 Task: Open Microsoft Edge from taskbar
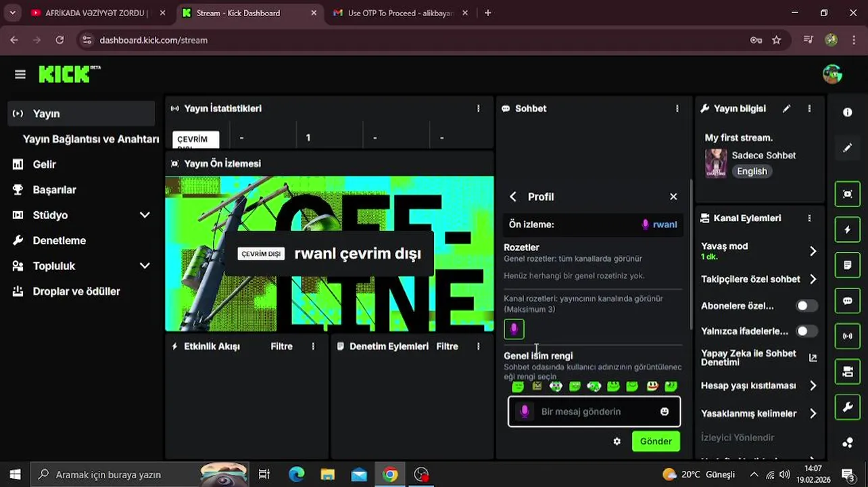[296, 474]
